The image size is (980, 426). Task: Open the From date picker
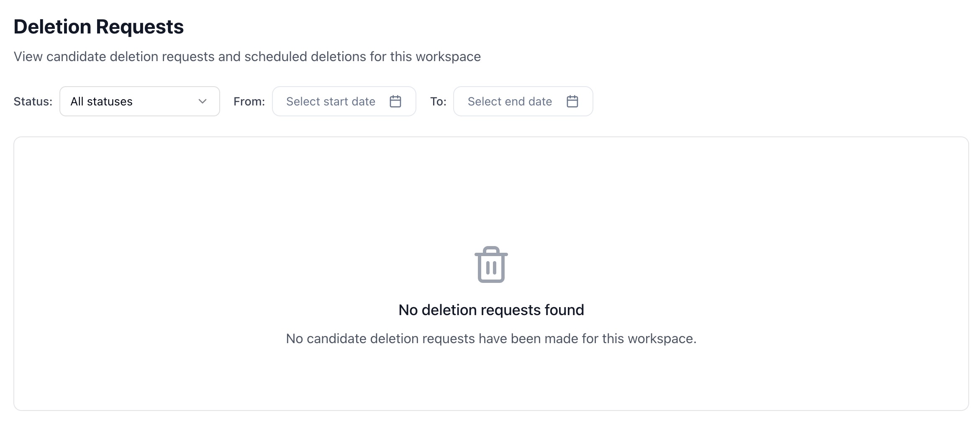[x=344, y=101]
